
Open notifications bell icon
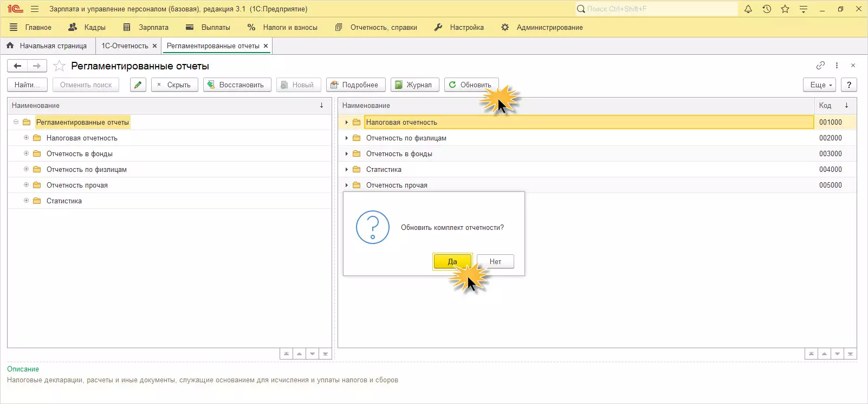pos(748,9)
